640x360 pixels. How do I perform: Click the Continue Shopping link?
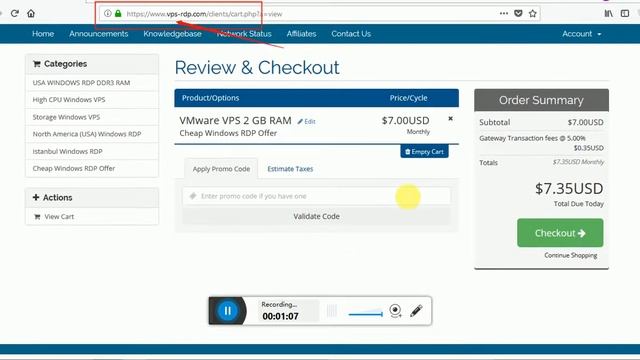[x=571, y=255]
